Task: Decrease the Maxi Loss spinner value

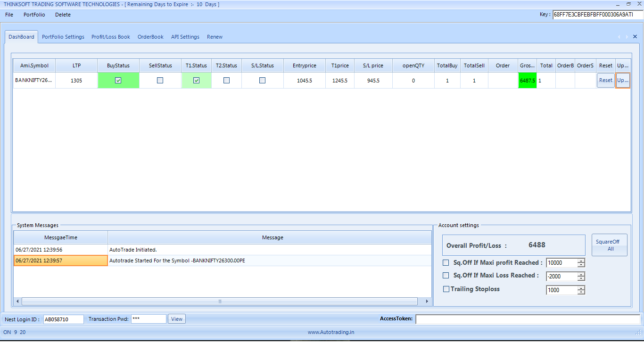Action: point(581,279)
